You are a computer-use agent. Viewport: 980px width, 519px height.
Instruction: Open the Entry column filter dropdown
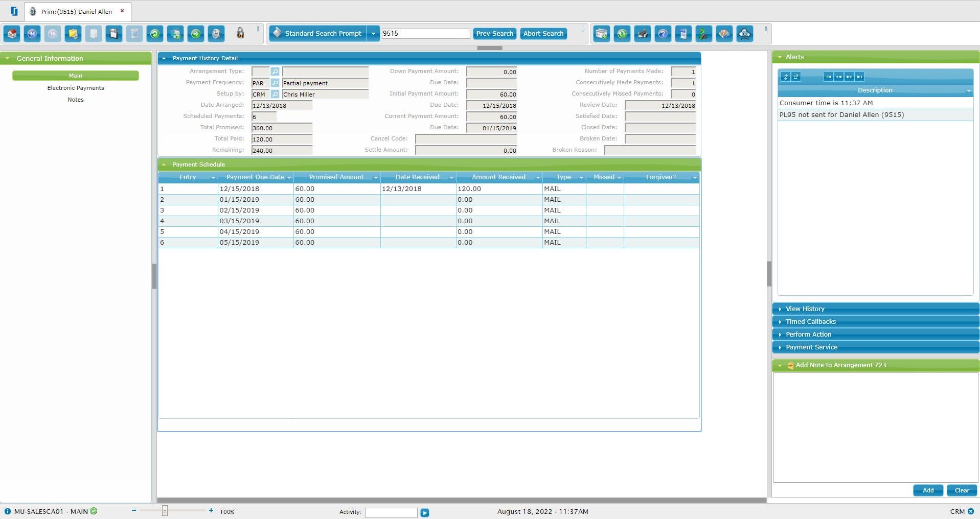pyautogui.click(x=213, y=177)
